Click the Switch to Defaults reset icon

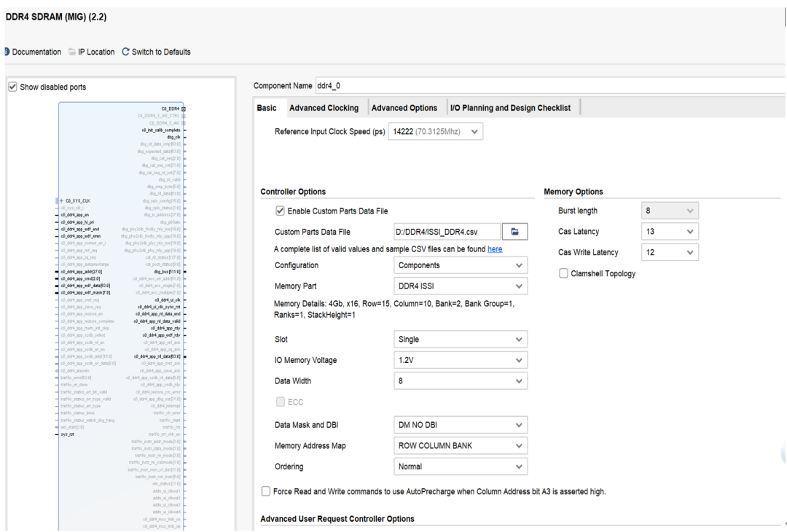125,52
